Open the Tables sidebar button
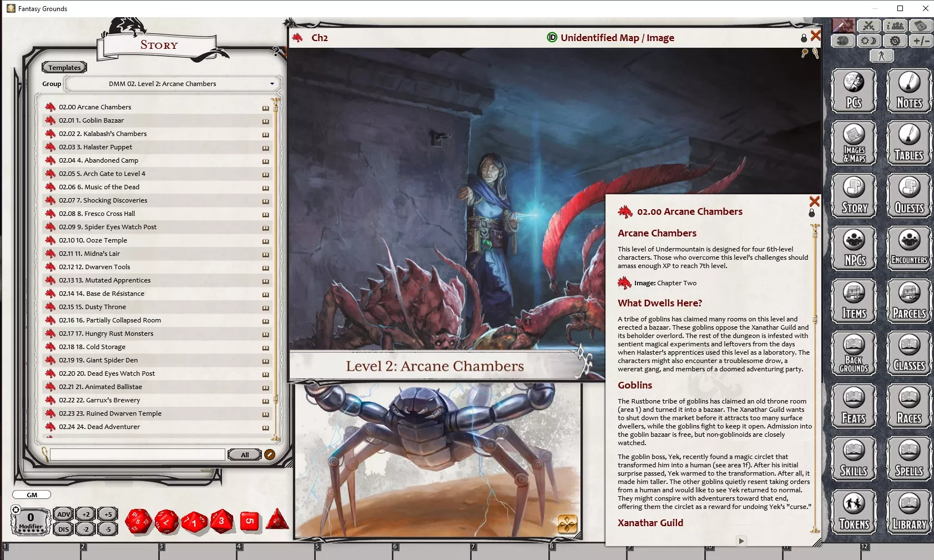The image size is (934, 560). (909, 143)
